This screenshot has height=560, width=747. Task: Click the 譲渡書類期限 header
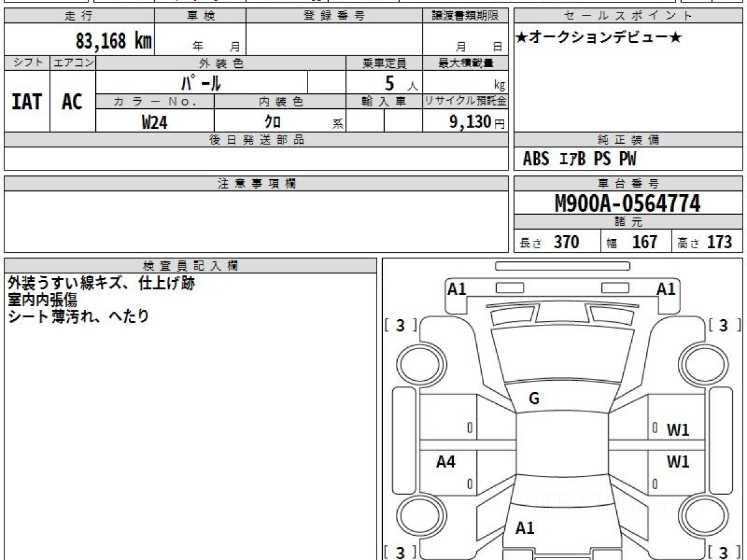466,16
